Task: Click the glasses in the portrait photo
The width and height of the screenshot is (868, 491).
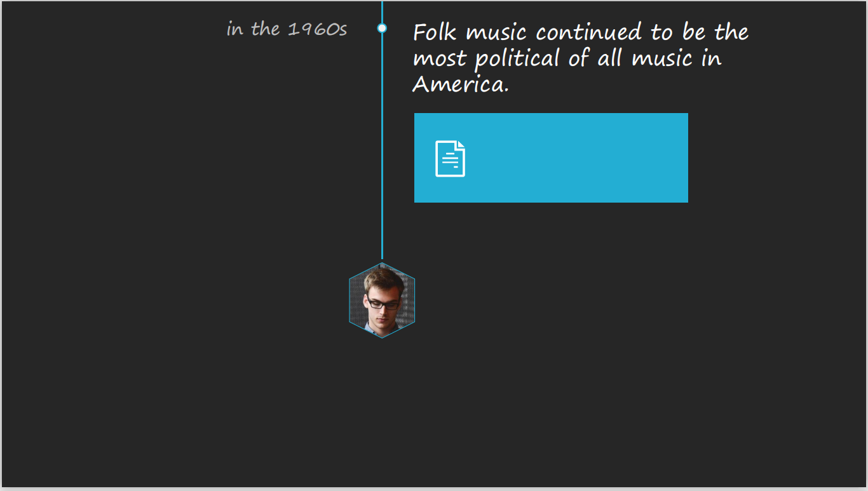Action: (383, 304)
